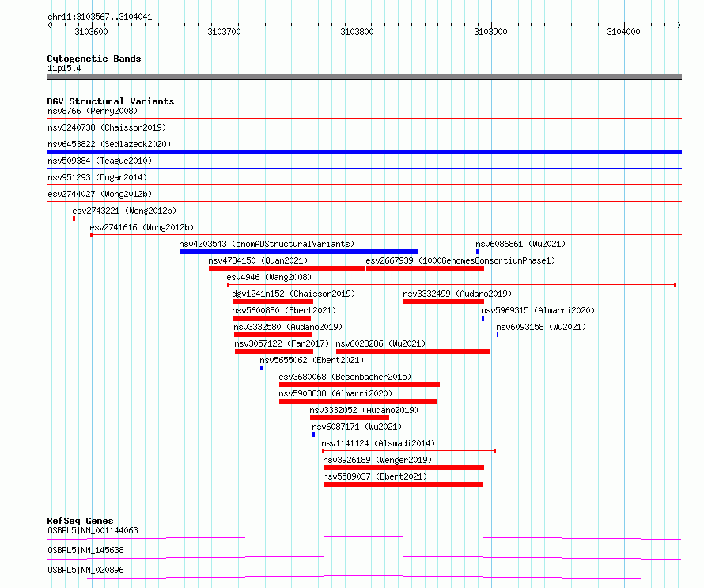The height and width of the screenshot is (588, 704).
Task: Open the DGV Structural Variants track title
Action: pyautogui.click(x=111, y=101)
